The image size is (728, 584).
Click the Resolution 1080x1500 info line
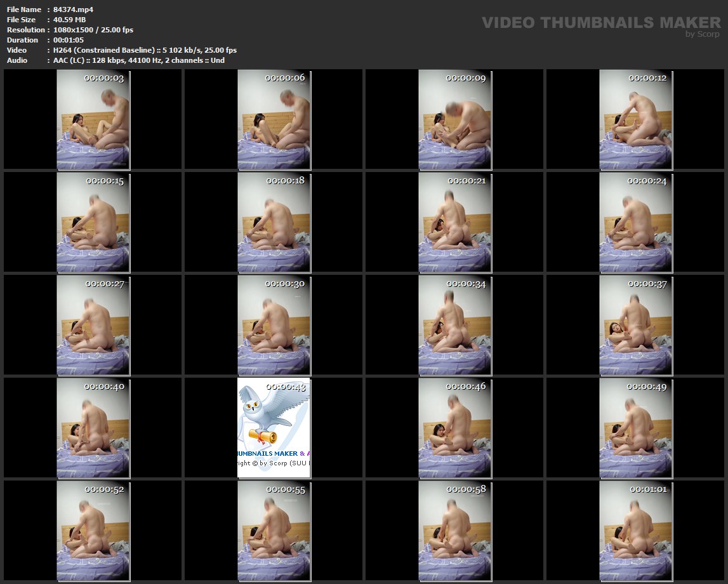[x=93, y=30]
